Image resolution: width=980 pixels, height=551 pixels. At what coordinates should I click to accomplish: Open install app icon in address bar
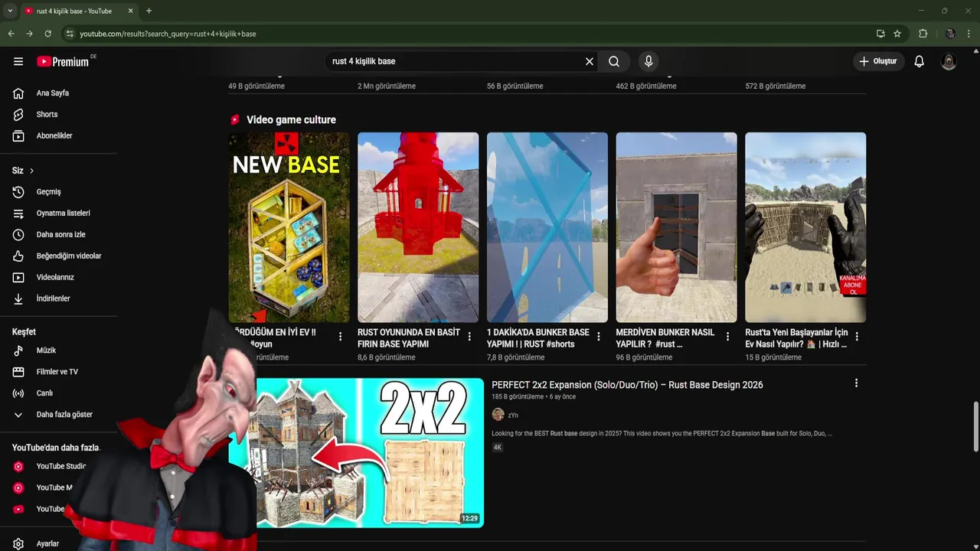pyautogui.click(x=880, y=34)
